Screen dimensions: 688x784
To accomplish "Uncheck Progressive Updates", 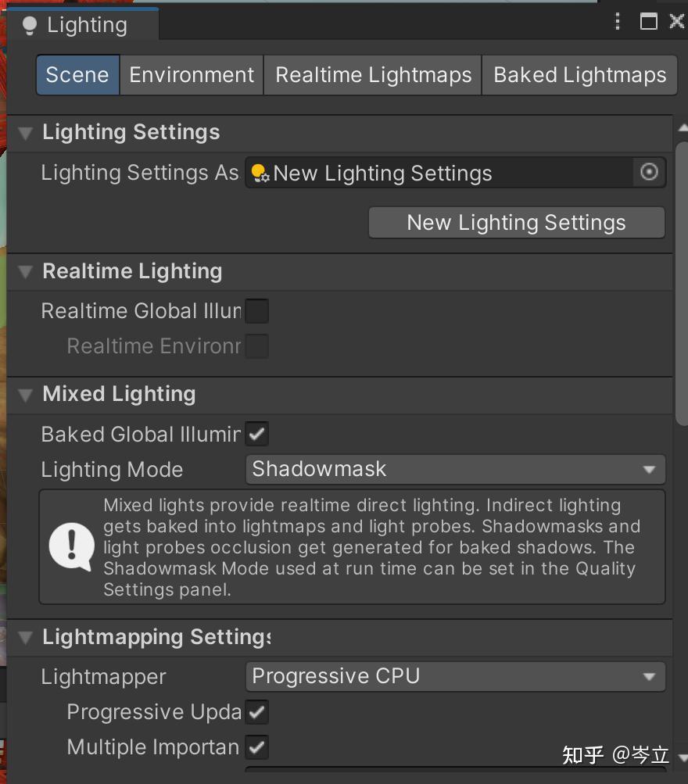I will 257,711.
